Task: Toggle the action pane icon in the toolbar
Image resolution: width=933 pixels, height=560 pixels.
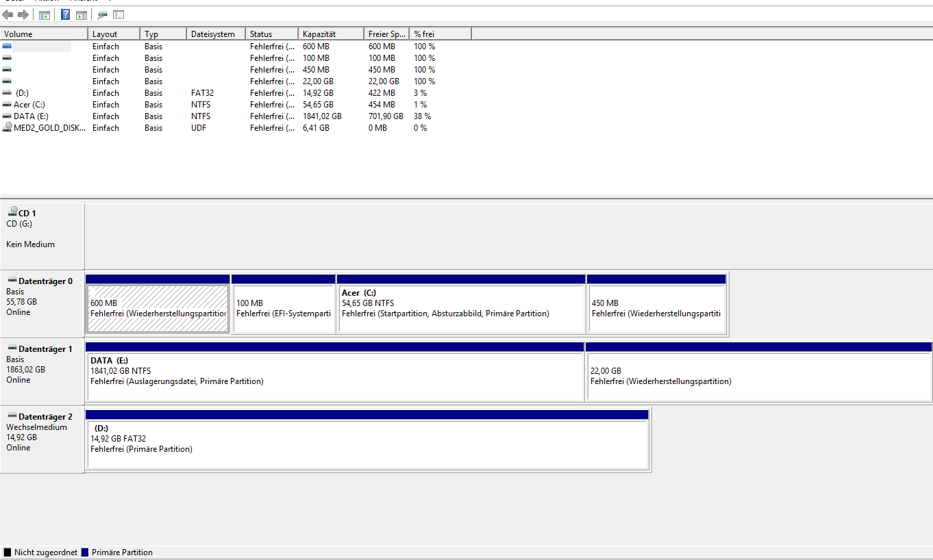Action: [82, 15]
